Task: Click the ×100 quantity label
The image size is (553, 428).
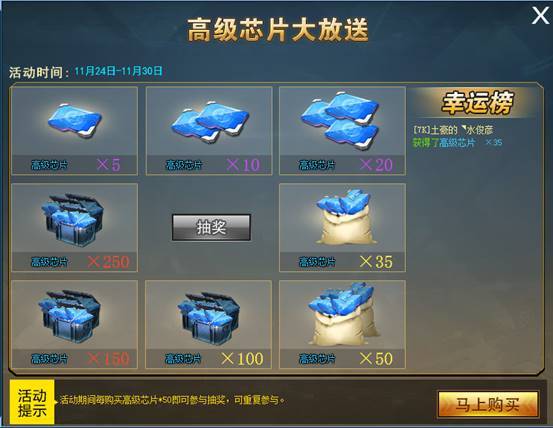Action: coord(242,359)
